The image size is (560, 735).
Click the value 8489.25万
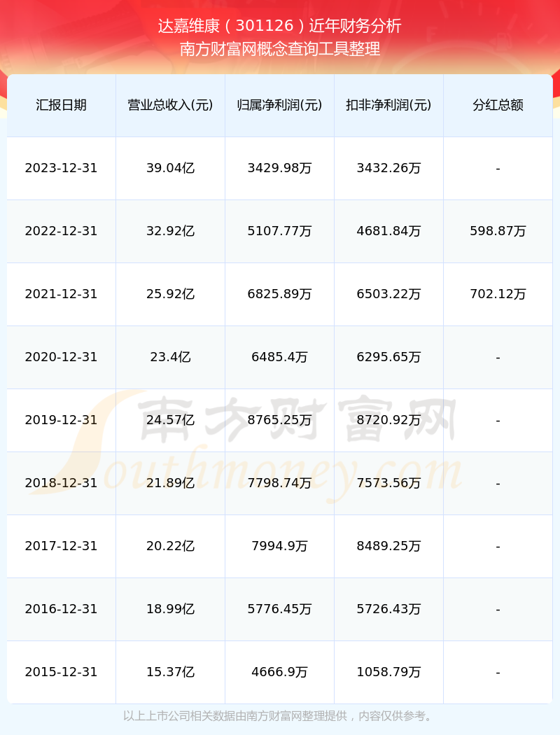point(389,546)
